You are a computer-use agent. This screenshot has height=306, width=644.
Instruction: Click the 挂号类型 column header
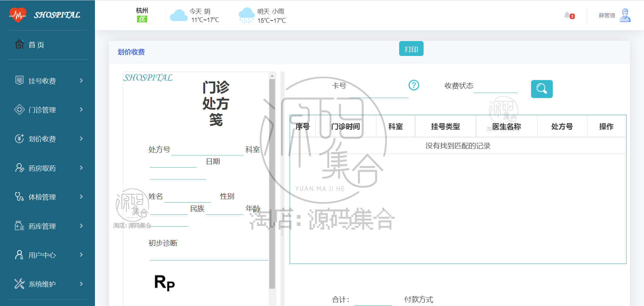tap(446, 127)
